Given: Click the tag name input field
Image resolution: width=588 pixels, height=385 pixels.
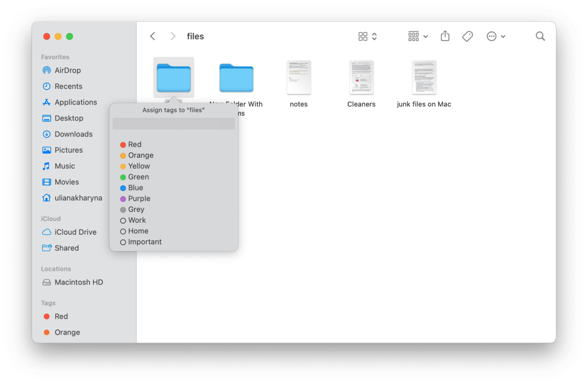Looking at the screenshot, I should [x=174, y=124].
